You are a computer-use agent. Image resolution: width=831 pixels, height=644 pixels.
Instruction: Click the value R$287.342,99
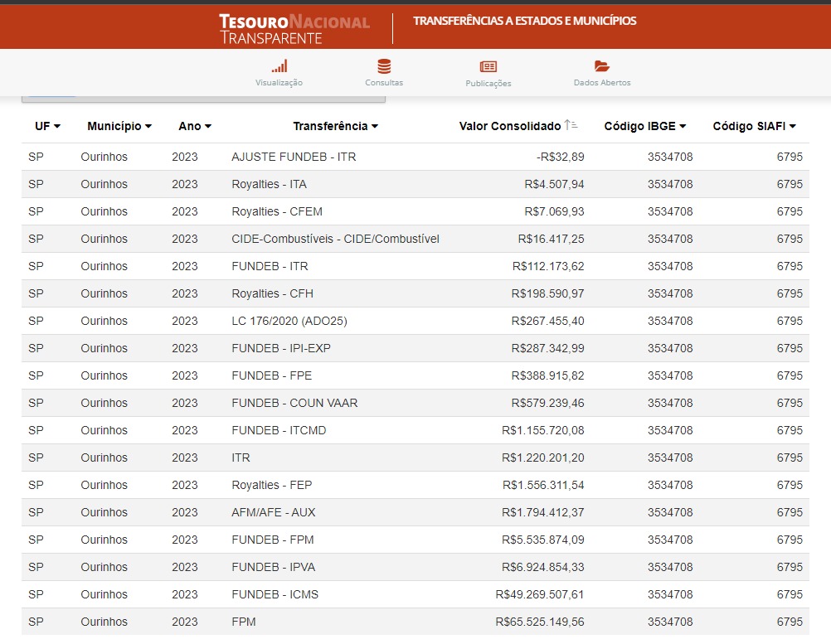point(548,348)
